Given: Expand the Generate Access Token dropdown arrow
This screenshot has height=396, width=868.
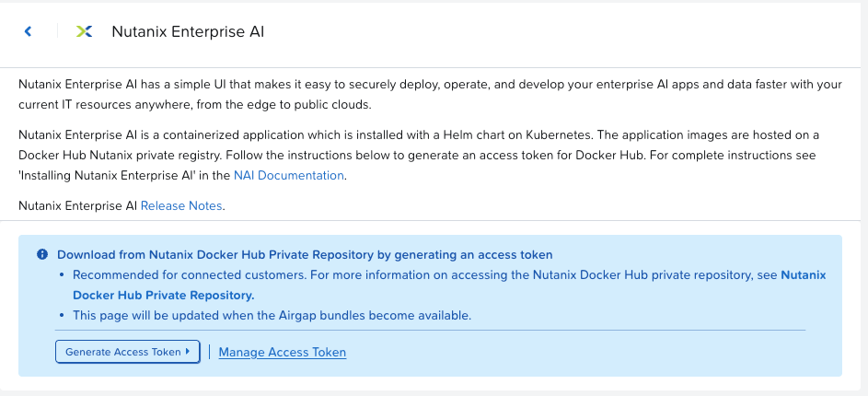Looking at the screenshot, I should tap(188, 352).
